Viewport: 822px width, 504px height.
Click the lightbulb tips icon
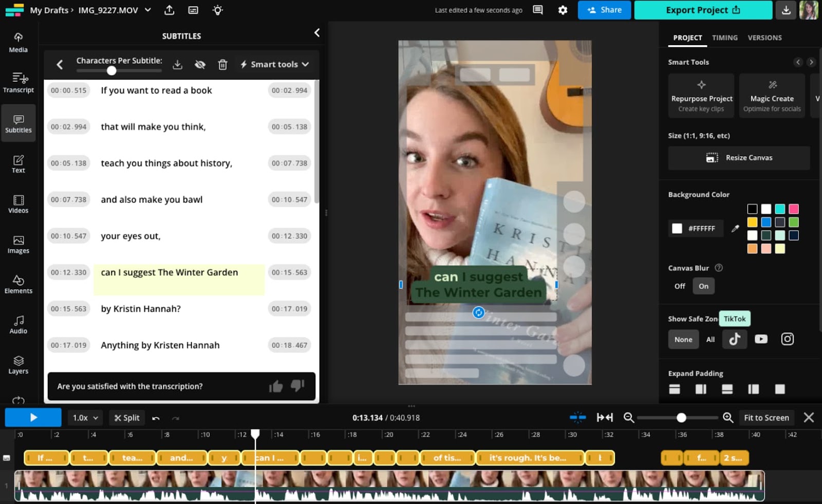click(x=218, y=10)
